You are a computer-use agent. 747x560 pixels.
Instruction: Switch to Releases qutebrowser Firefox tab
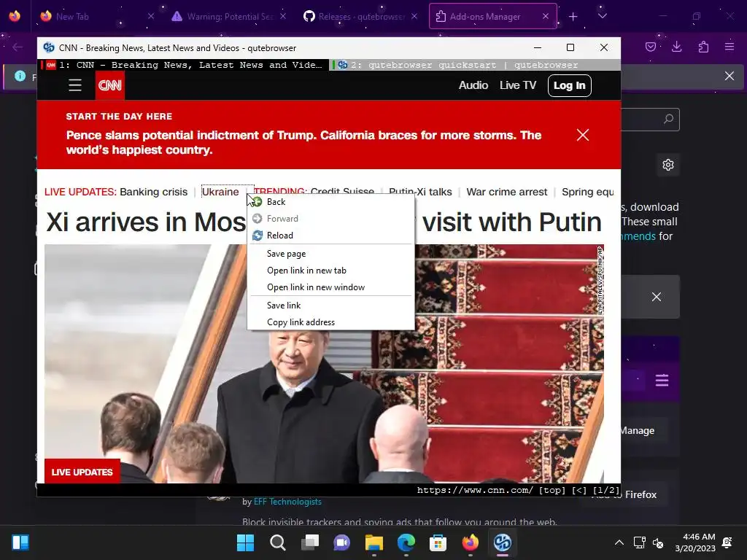[361, 17]
